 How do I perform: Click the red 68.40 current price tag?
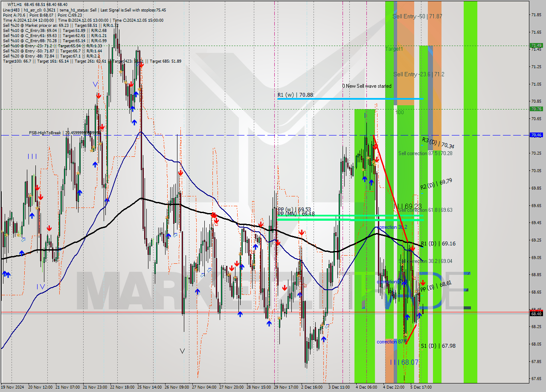[536, 314]
